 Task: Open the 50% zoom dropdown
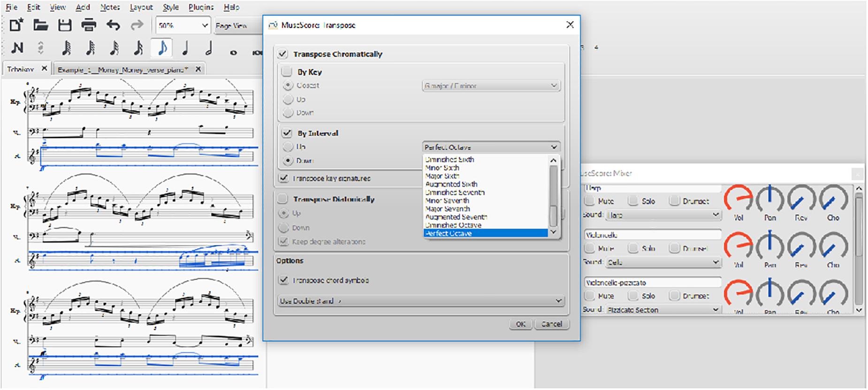[183, 25]
